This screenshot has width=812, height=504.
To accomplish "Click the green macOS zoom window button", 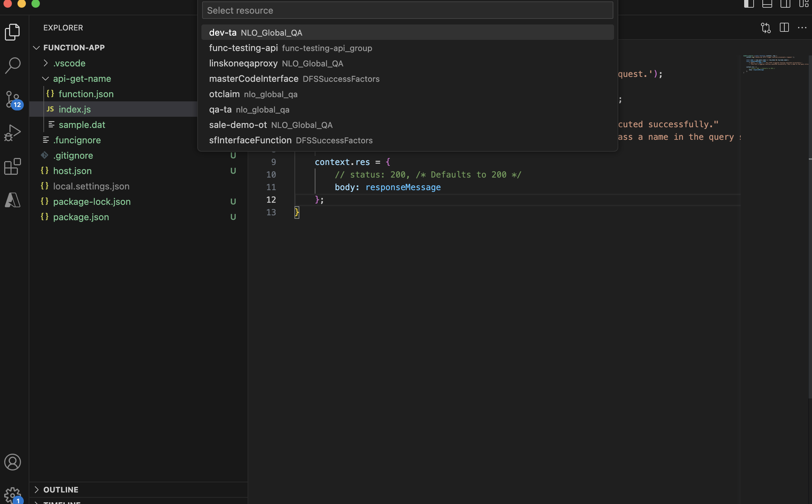I will pyautogui.click(x=36, y=3).
